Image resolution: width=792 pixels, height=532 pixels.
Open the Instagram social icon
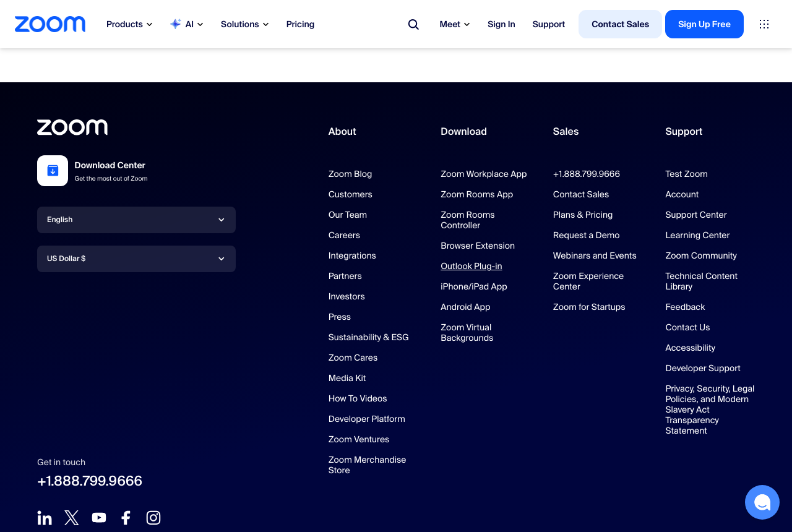click(153, 518)
